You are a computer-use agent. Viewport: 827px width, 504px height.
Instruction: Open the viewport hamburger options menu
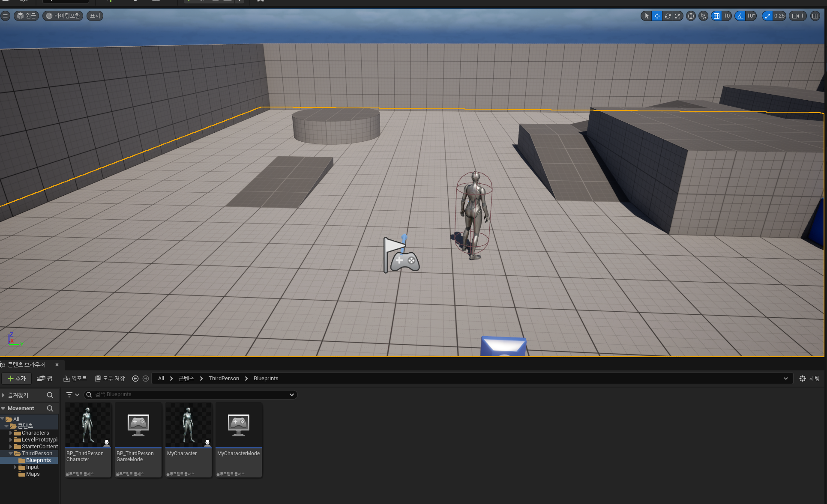5,16
